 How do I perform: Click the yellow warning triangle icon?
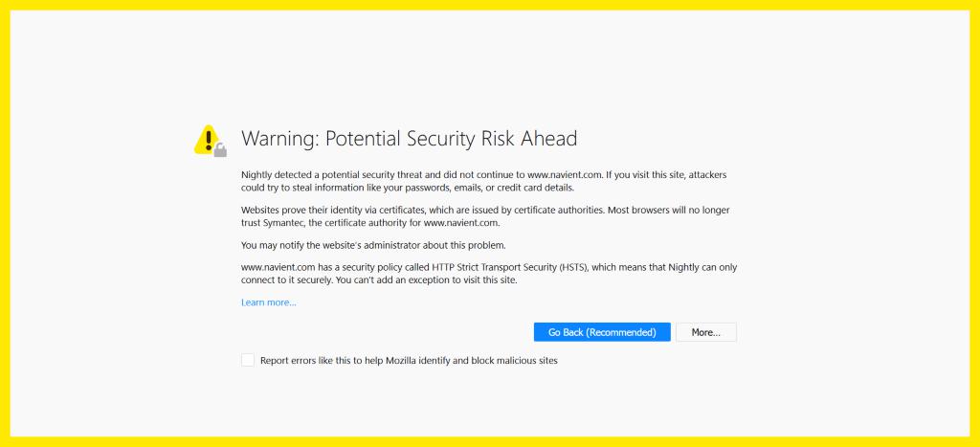(207, 140)
